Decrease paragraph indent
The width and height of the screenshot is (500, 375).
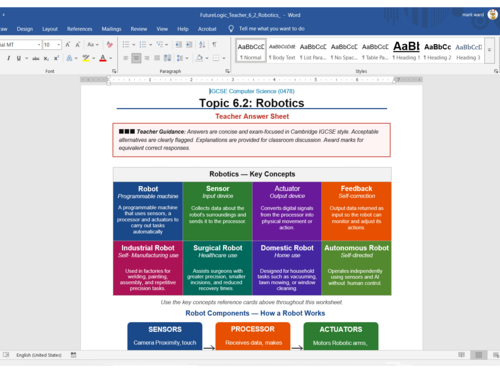(179, 45)
